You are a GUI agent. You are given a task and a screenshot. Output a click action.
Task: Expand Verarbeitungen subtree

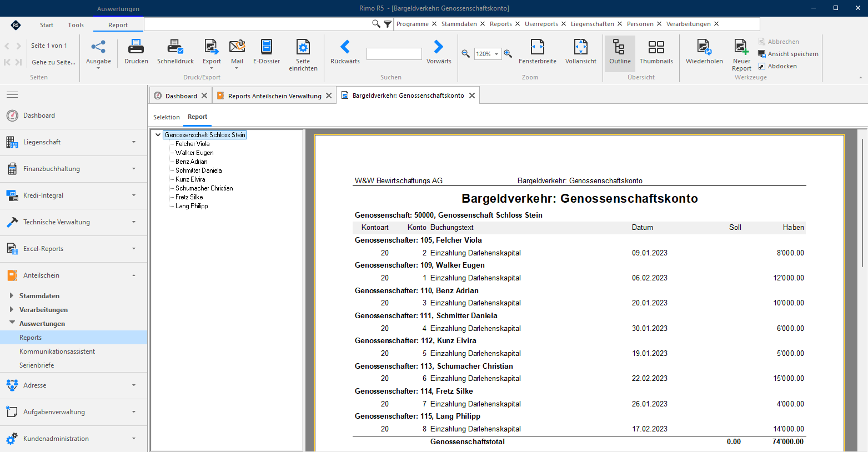coord(12,310)
